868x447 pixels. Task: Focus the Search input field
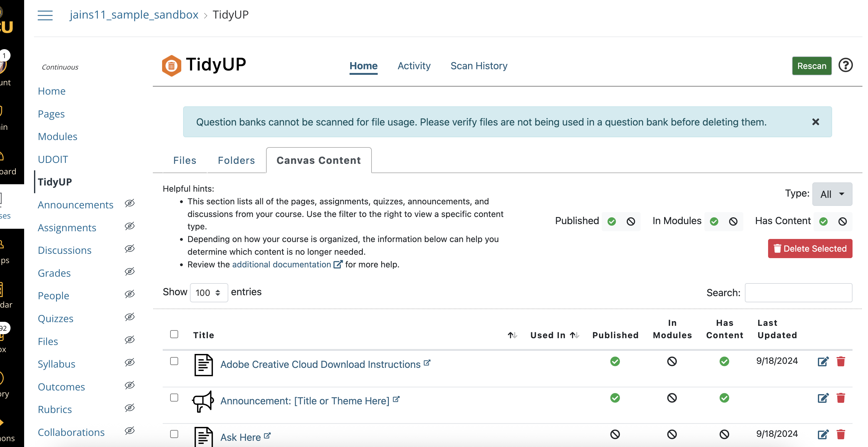[799, 293]
